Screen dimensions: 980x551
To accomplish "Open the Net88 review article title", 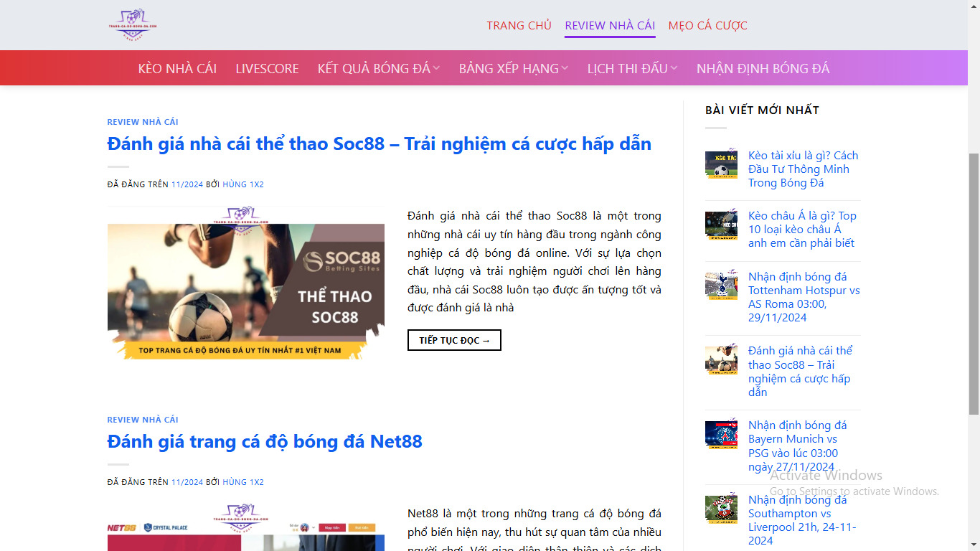I will (x=265, y=441).
